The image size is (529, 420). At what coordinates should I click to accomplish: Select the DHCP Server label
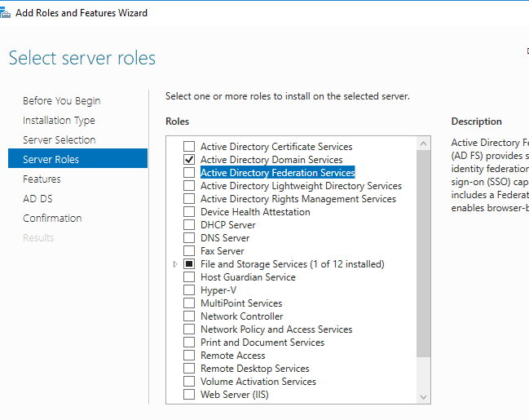click(228, 225)
